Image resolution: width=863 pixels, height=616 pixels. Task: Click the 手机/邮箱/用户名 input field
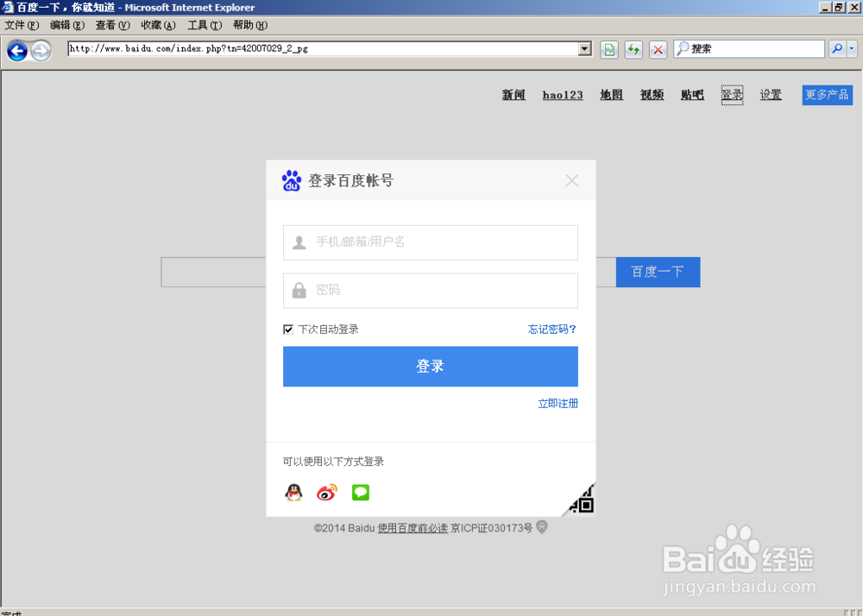tap(431, 242)
